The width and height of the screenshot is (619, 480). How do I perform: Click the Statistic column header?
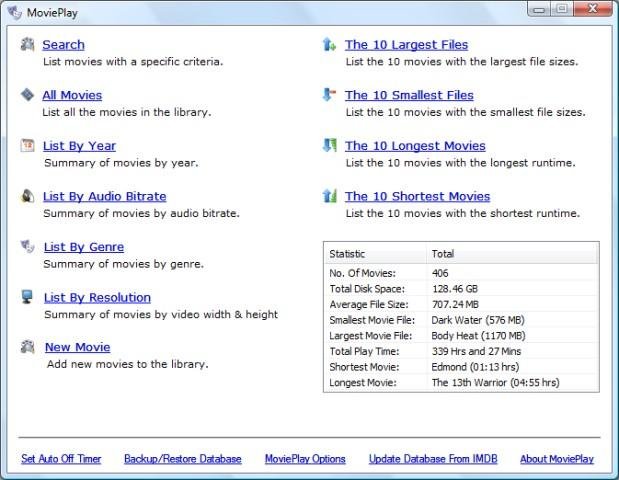point(375,253)
